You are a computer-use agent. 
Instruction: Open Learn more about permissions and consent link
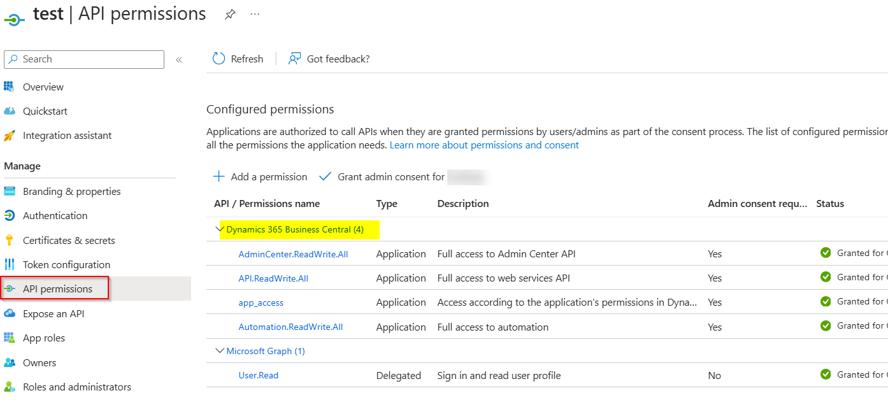pyautogui.click(x=484, y=145)
